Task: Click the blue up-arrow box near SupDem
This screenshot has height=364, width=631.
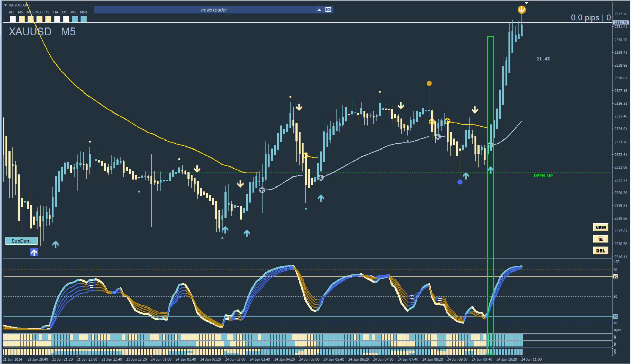Action: coord(34,252)
